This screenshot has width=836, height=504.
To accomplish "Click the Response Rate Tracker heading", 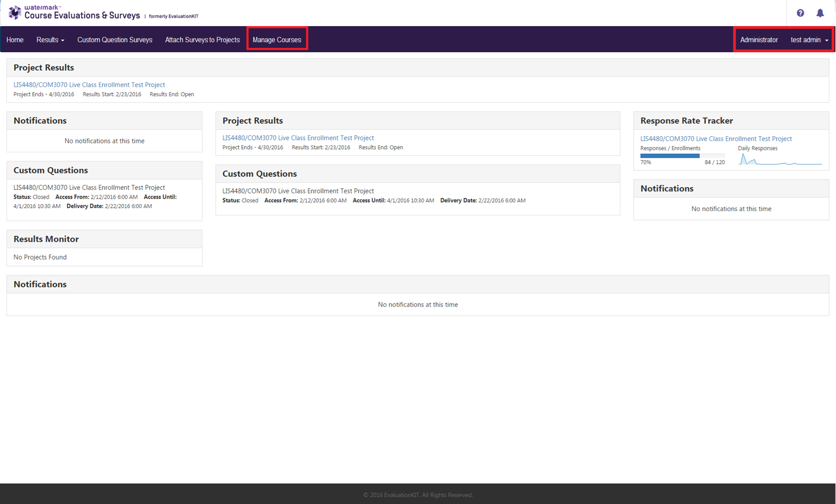I will [x=686, y=121].
